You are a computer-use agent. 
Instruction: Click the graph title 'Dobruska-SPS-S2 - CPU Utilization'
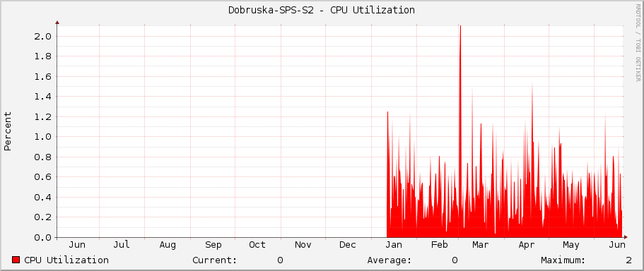pos(322,10)
